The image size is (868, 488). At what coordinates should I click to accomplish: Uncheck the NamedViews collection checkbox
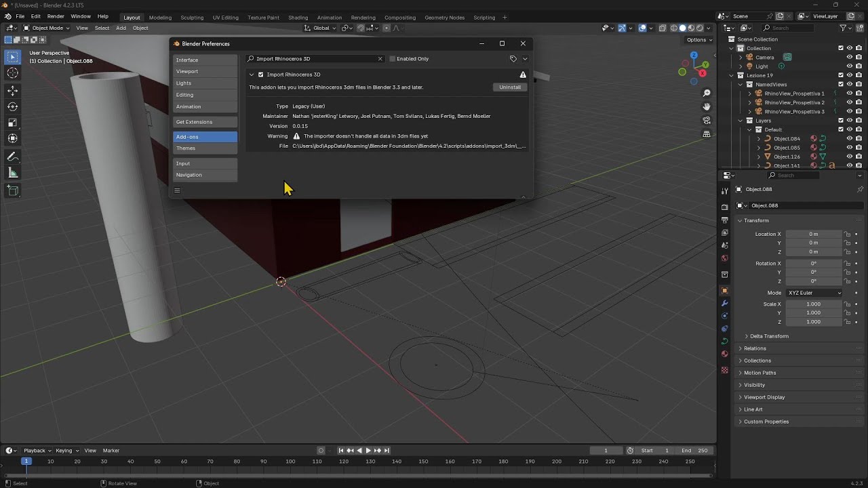click(x=841, y=84)
